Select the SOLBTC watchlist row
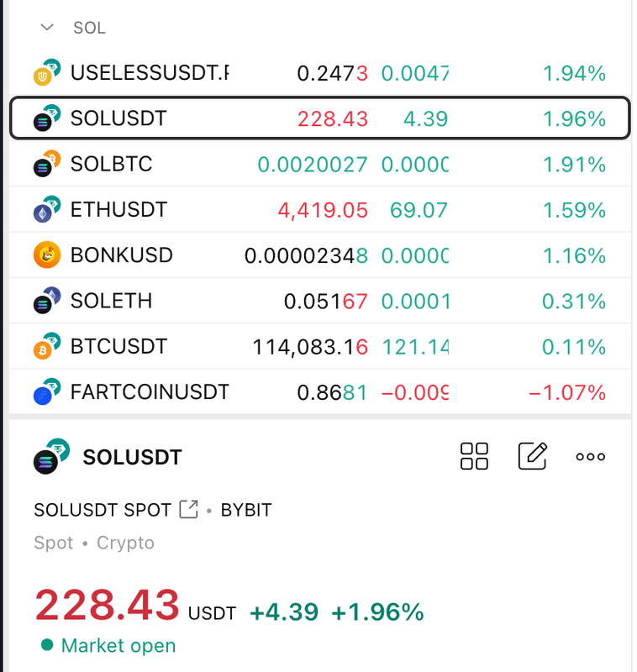The width and height of the screenshot is (637, 672). tap(320, 164)
